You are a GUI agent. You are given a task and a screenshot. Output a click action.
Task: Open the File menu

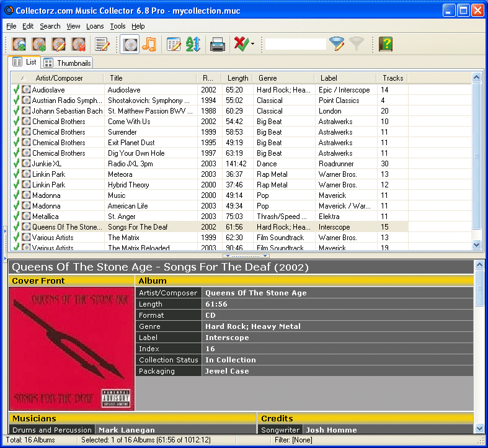[x=11, y=26]
